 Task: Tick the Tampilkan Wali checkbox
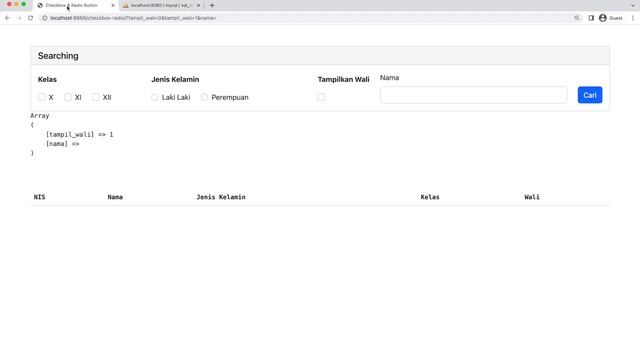click(321, 97)
